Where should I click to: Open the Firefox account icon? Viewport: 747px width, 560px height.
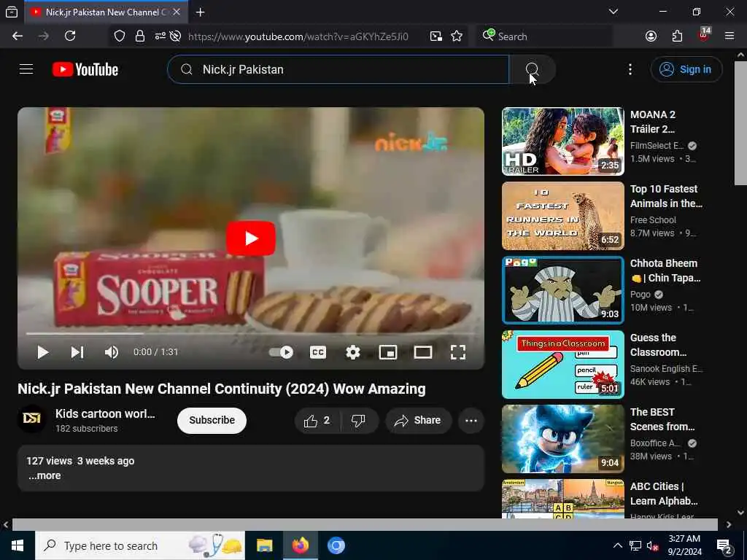(x=651, y=36)
